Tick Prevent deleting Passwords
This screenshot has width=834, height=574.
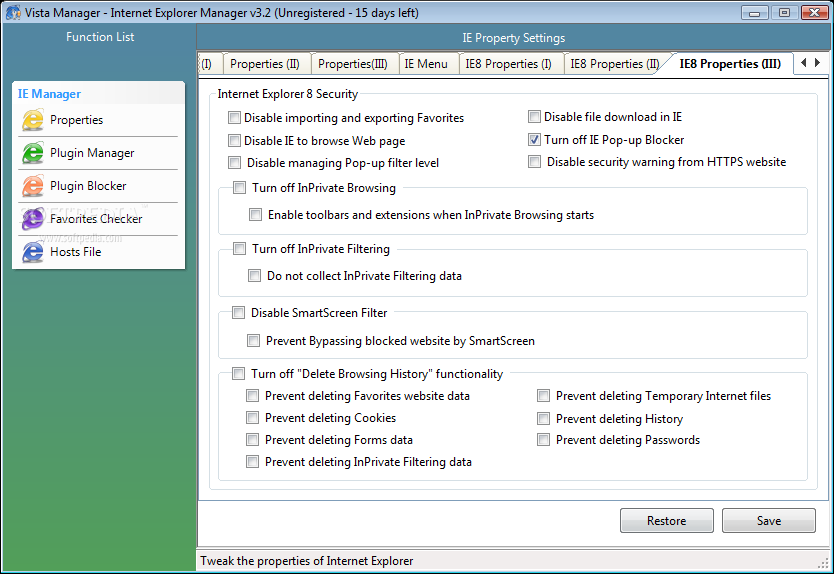pyautogui.click(x=543, y=439)
